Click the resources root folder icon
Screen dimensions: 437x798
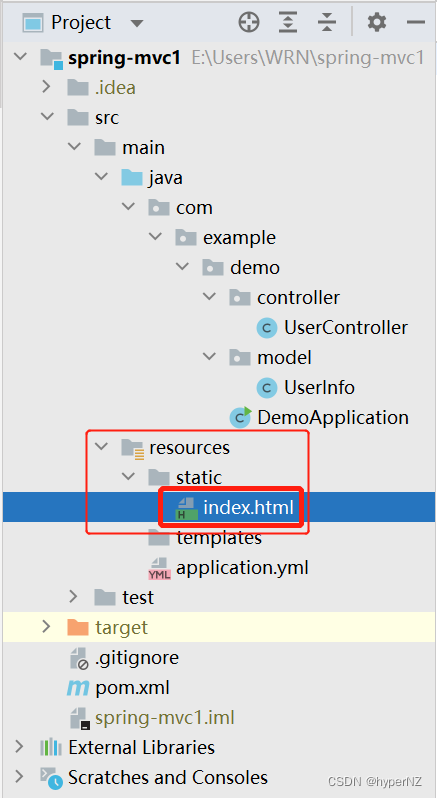tap(132, 448)
